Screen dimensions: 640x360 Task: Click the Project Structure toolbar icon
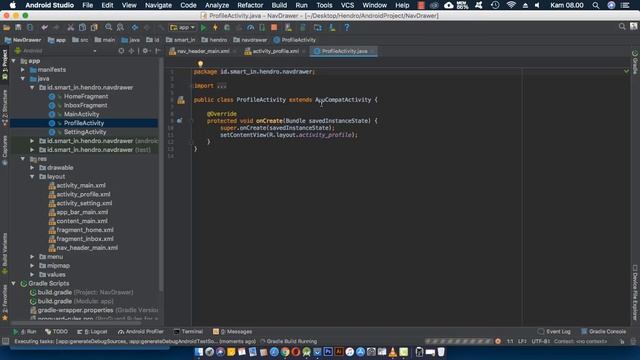pos(318,27)
